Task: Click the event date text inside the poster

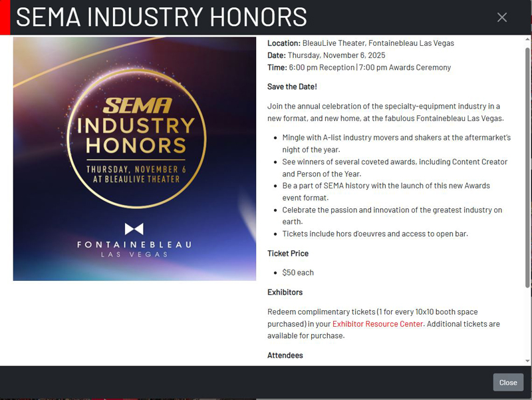Action: (x=136, y=174)
